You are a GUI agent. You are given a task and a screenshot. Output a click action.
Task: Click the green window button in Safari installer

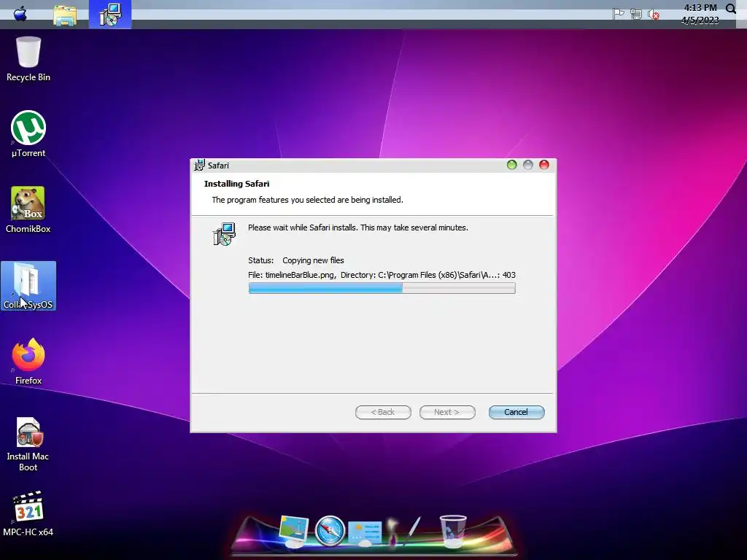pos(511,165)
